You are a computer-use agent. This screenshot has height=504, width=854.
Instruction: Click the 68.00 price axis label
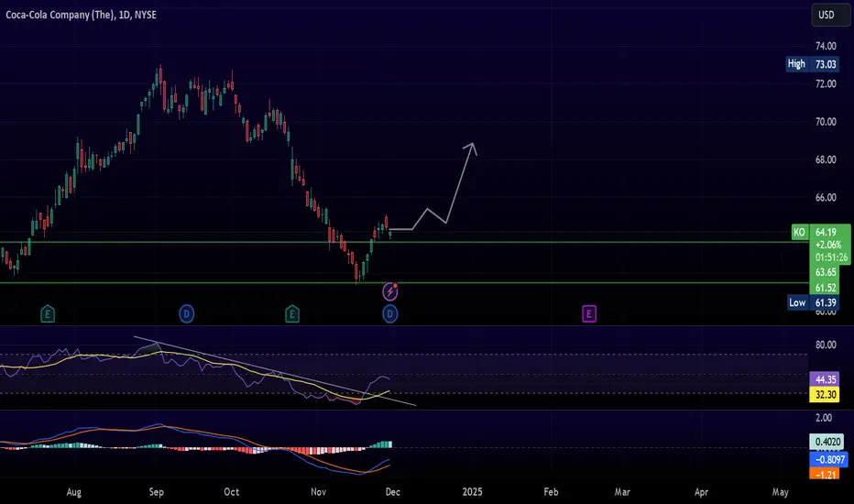pyautogui.click(x=826, y=159)
